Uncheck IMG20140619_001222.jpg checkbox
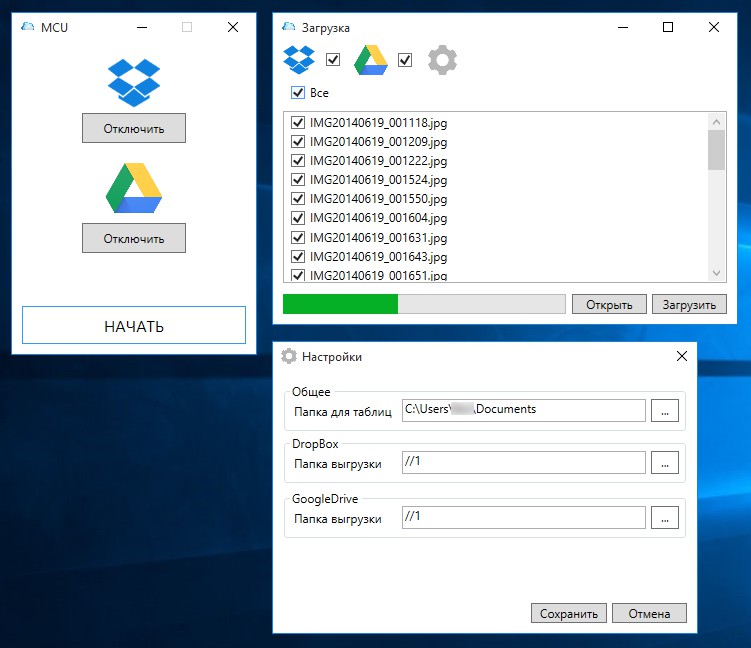 tap(298, 160)
